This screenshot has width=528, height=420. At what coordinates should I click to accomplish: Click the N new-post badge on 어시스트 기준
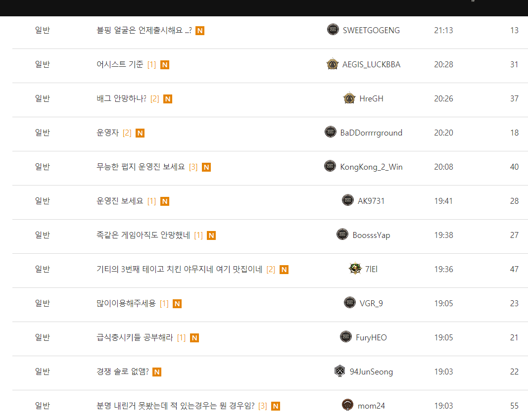point(165,65)
